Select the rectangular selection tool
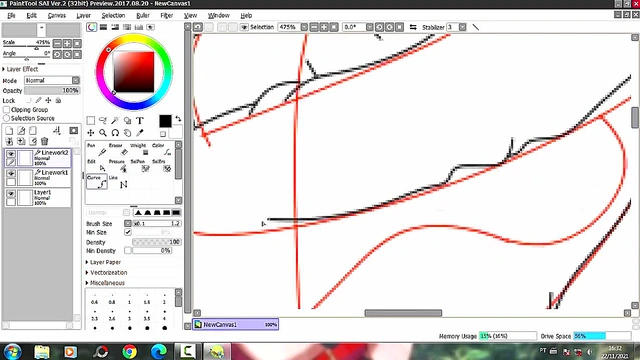640x360 pixels. click(x=91, y=120)
